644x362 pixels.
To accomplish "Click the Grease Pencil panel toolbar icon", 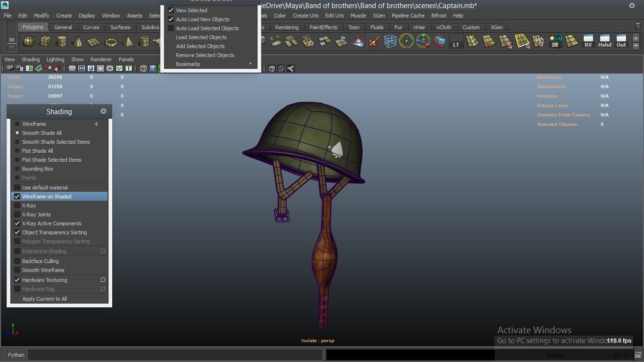I will [x=58, y=68].
